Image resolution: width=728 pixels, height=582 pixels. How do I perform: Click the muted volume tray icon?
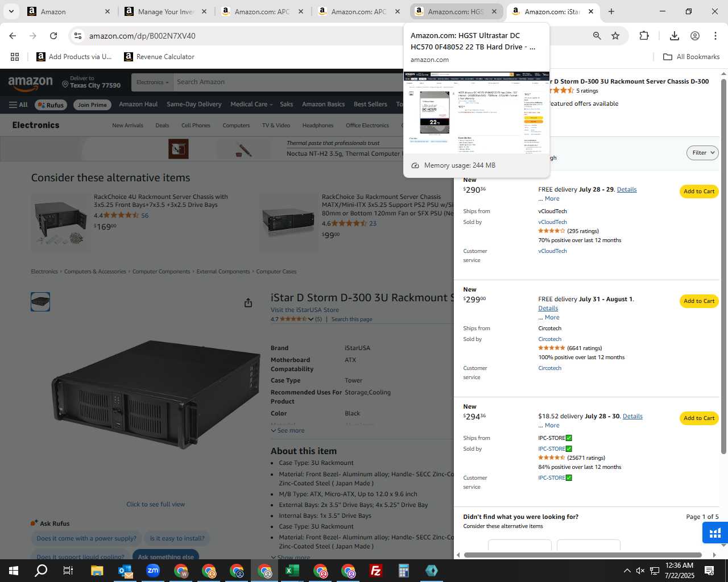(640, 571)
